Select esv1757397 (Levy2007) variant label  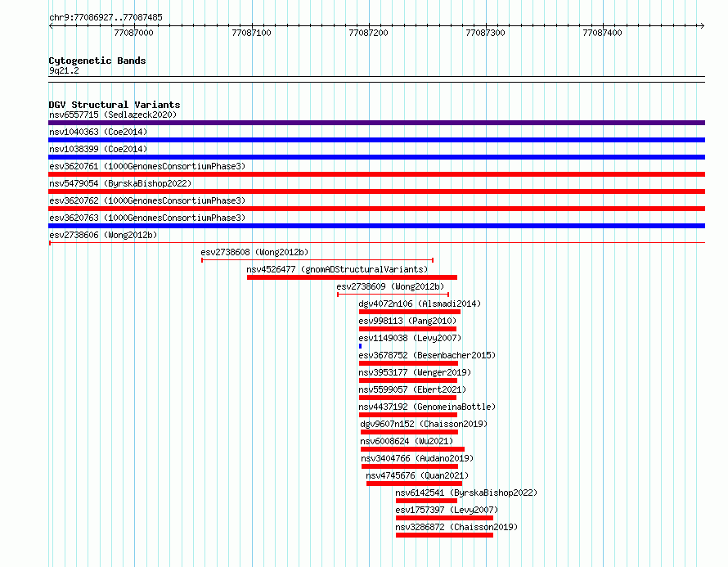(447, 510)
